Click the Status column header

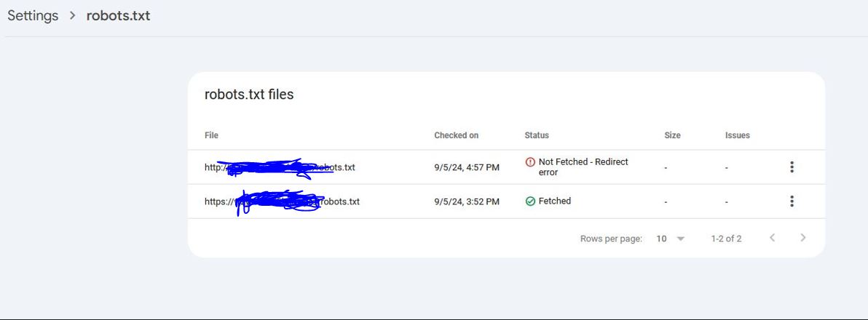pos(537,135)
